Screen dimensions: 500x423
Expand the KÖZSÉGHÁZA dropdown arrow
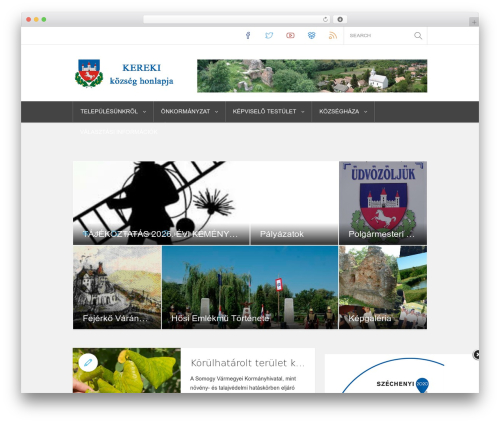coord(365,112)
